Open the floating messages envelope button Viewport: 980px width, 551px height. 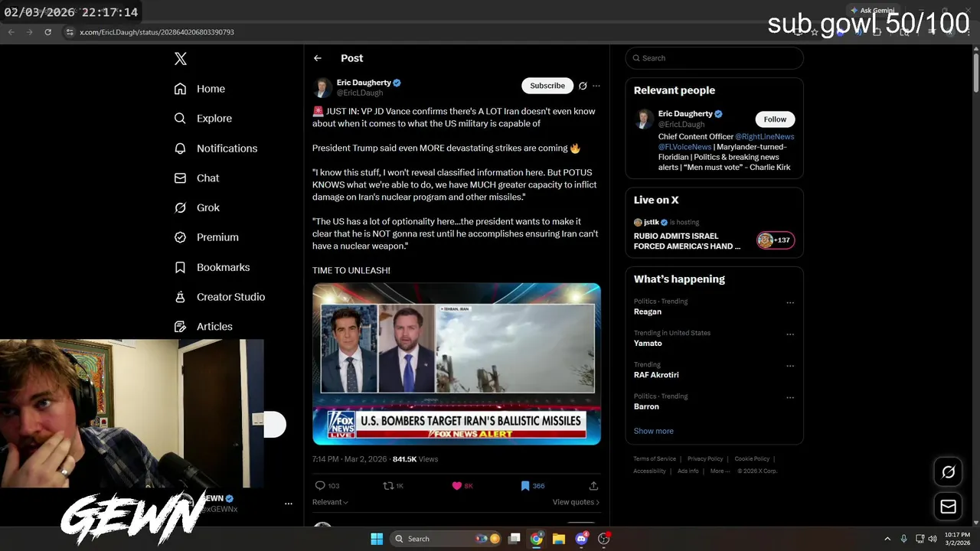coord(948,507)
